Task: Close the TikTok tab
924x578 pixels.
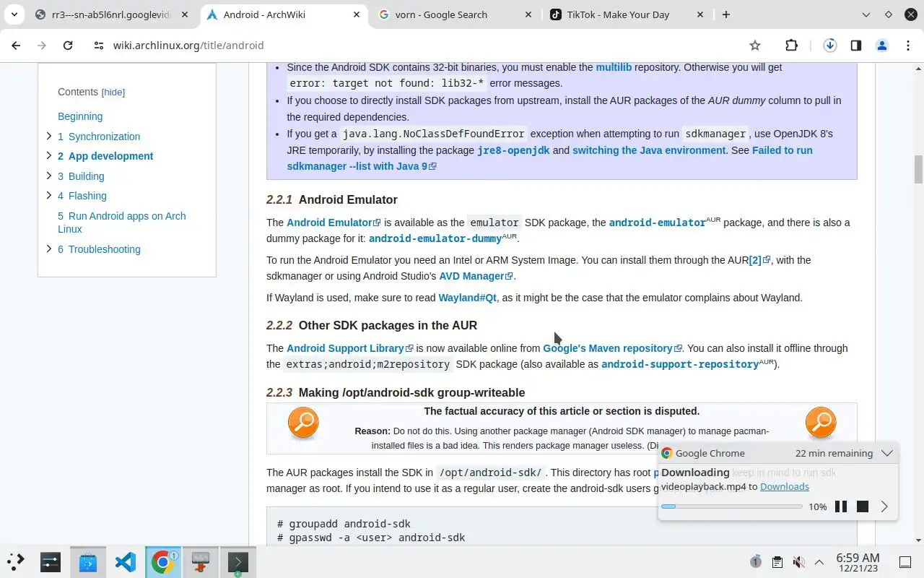Action: coord(700,14)
